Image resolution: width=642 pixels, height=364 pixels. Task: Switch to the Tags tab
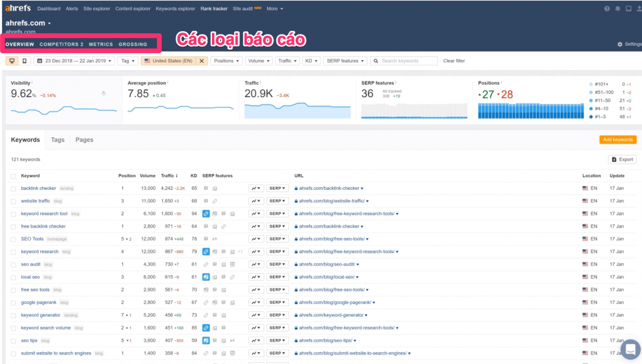coord(58,140)
